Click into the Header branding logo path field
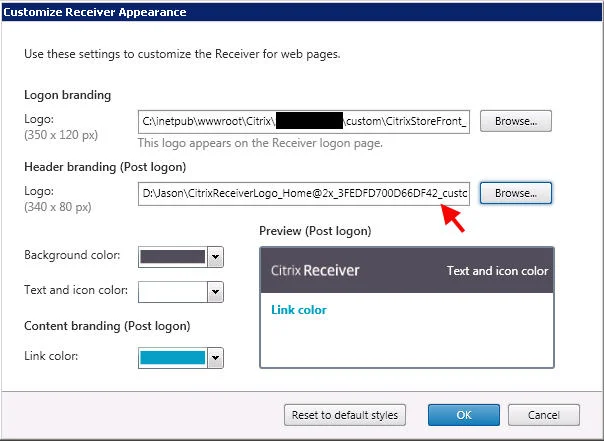 (304, 193)
